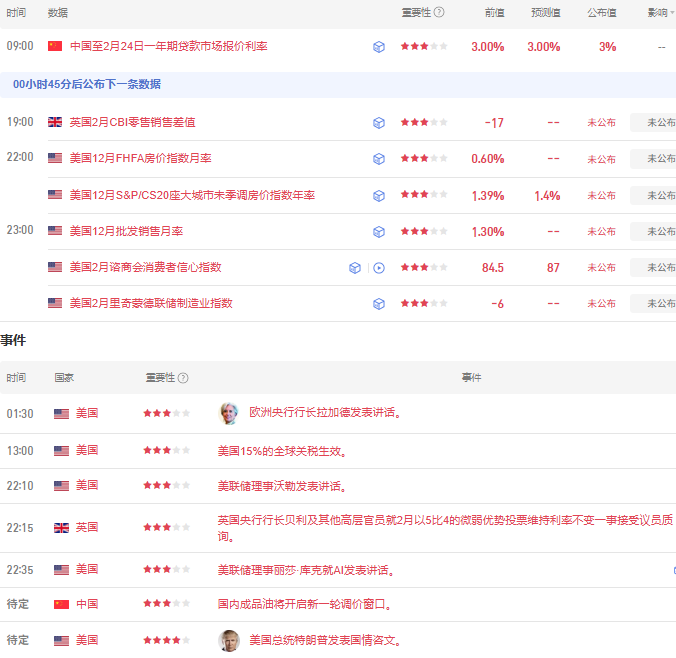Click event about 英国央行行长贝利 questioning

(445, 528)
